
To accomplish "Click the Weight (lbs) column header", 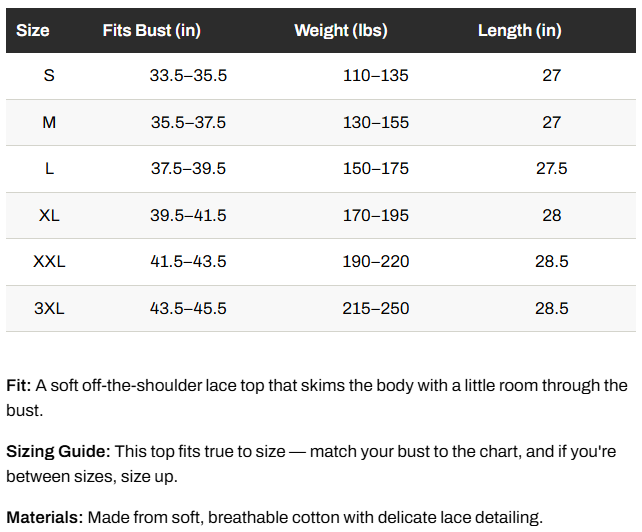I will [341, 31].
